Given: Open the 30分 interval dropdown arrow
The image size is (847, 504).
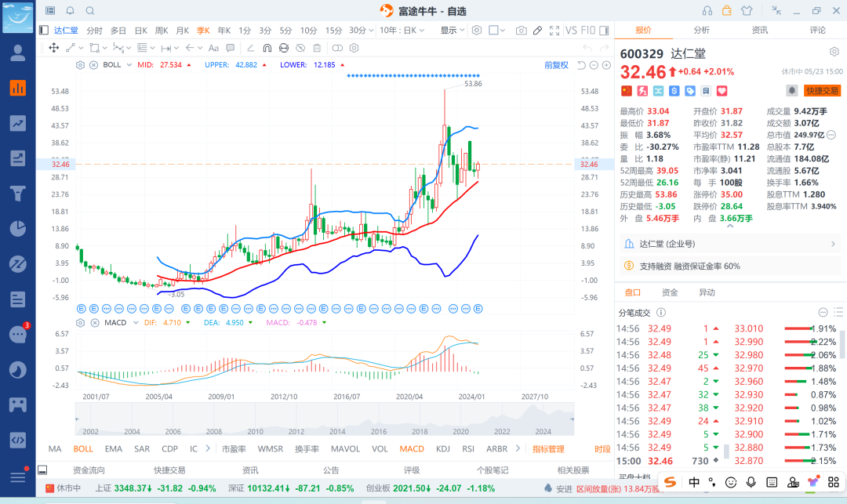Looking at the screenshot, I should pos(371,31).
